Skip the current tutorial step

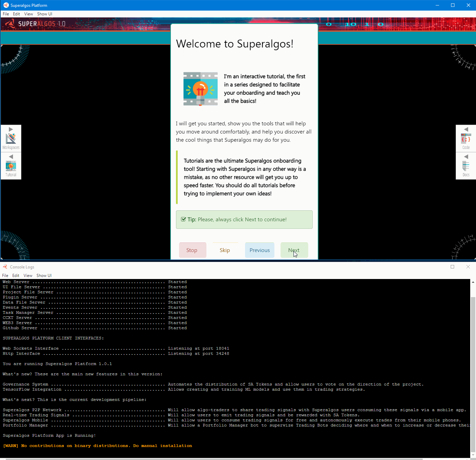225,250
